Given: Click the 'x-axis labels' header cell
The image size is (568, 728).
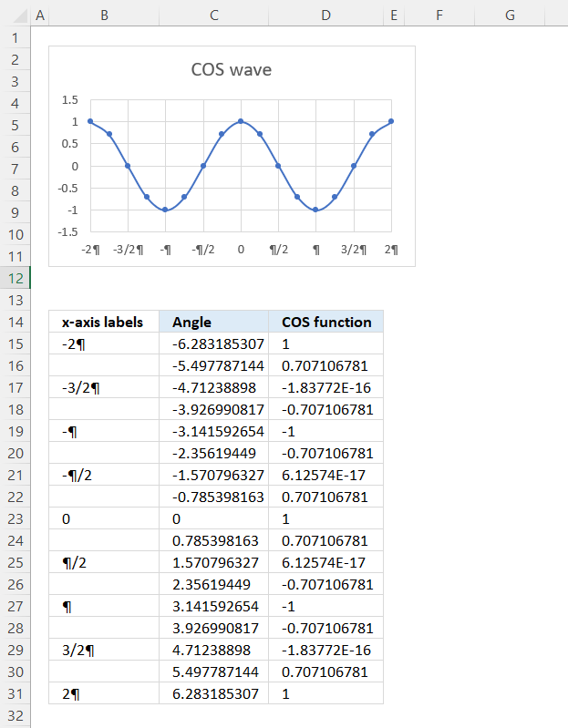Looking at the screenshot, I should [x=104, y=322].
